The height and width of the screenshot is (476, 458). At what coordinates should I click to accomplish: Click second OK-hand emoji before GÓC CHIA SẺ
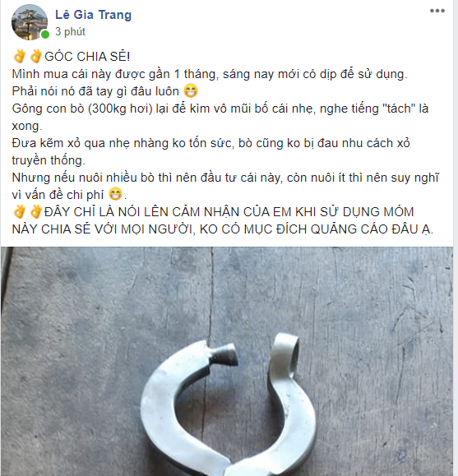[35, 57]
